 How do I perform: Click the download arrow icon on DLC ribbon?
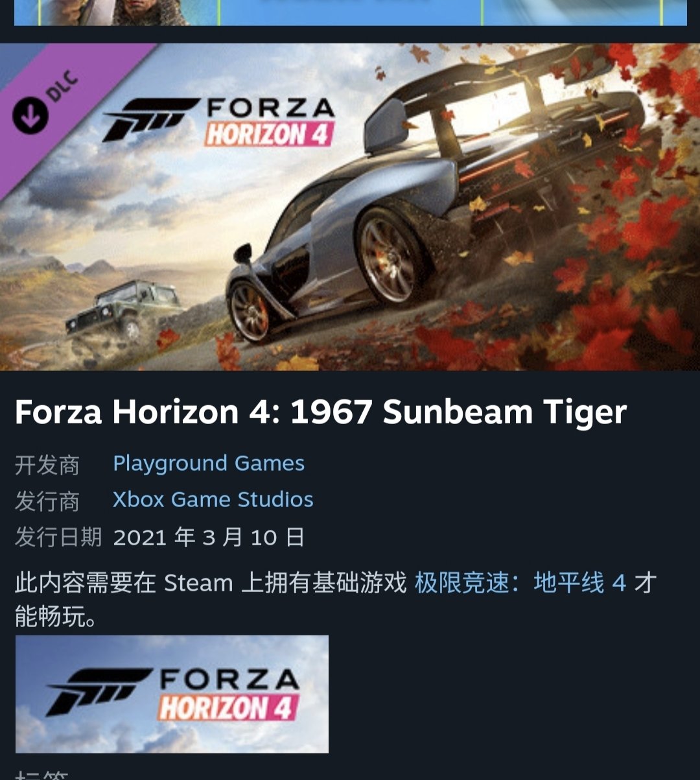[x=30, y=117]
